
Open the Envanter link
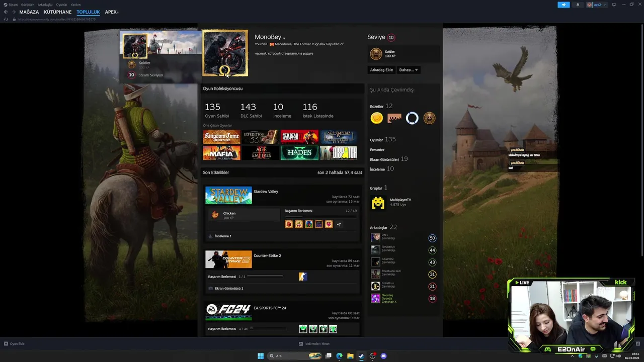pos(377,150)
